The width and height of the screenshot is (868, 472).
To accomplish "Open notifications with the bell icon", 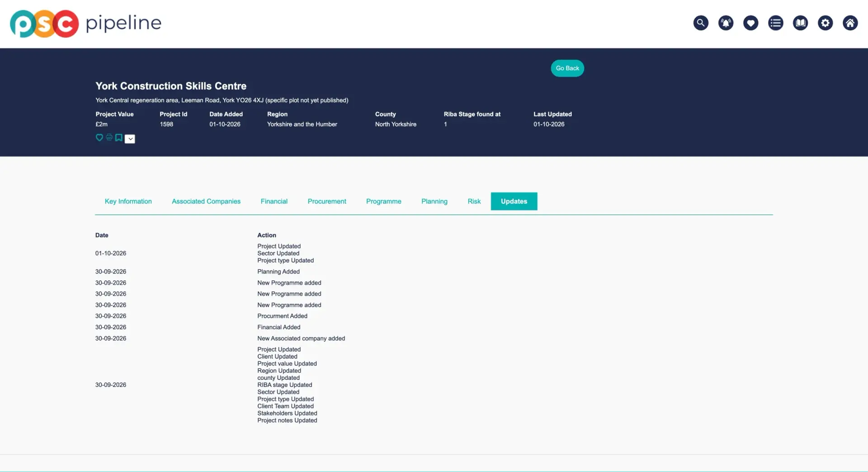I will 726,23.
